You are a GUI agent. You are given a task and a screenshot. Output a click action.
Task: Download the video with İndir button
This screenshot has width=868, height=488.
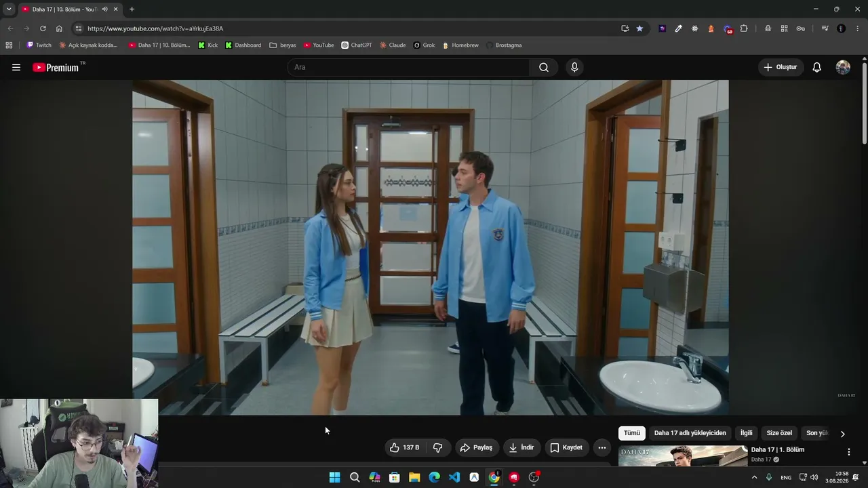tap(521, 447)
